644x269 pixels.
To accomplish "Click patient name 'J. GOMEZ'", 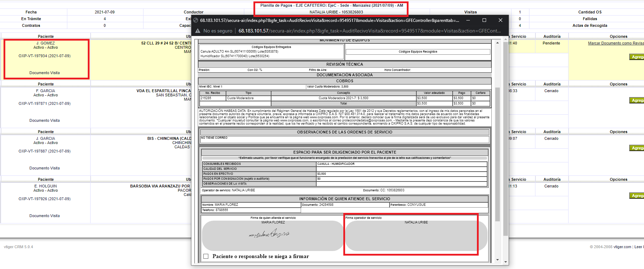I will click(45, 43).
